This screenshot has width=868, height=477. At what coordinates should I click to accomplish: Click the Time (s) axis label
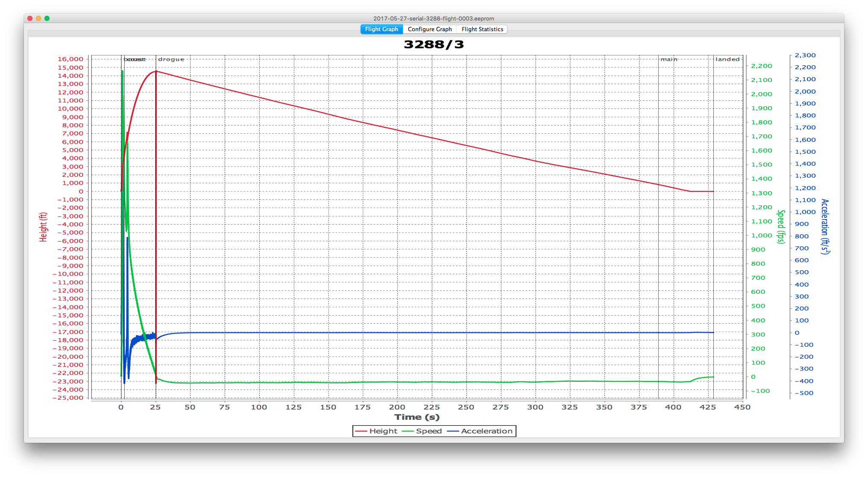point(417,417)
